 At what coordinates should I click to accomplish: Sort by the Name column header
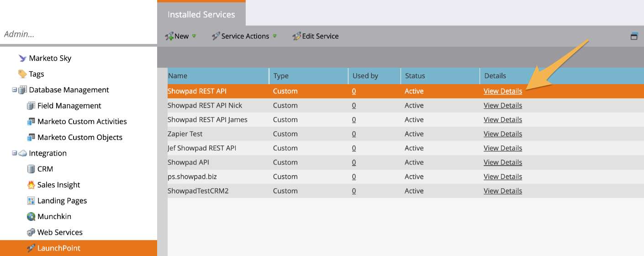tap(218, 76)
